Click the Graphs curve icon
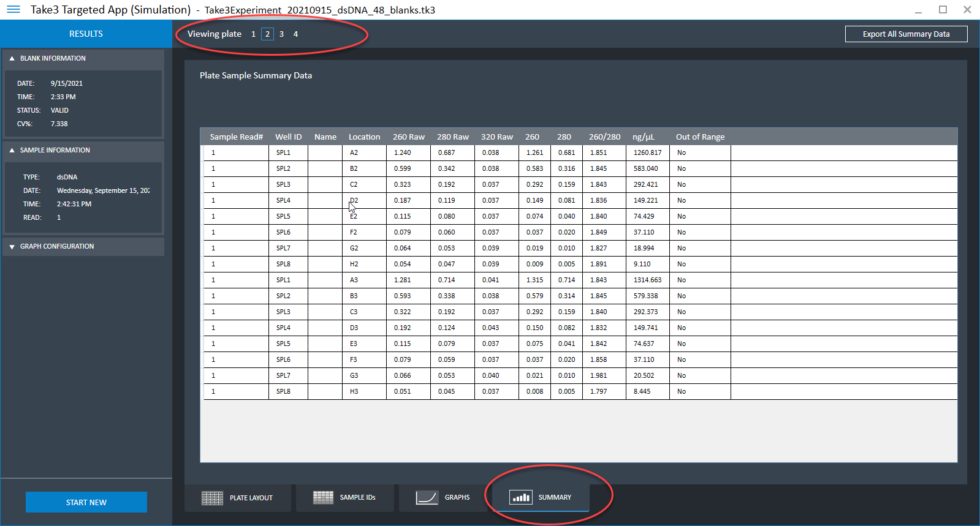 427,497
